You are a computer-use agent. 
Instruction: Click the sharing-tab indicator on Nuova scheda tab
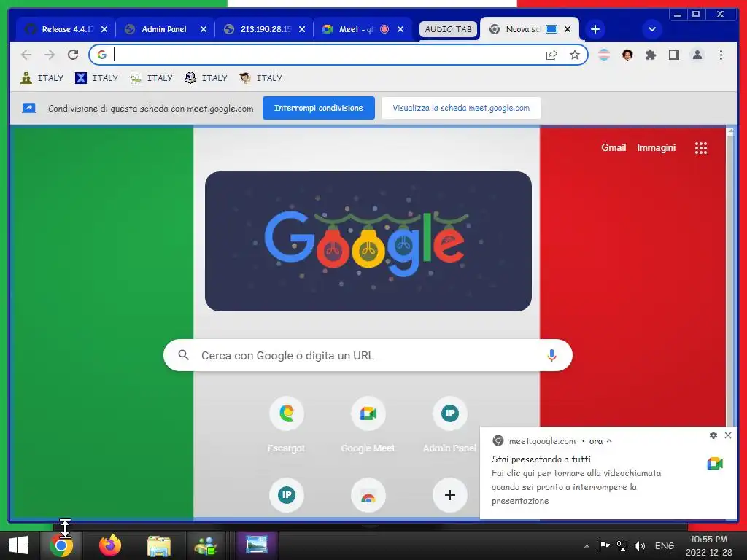click(x=551, y=29)
